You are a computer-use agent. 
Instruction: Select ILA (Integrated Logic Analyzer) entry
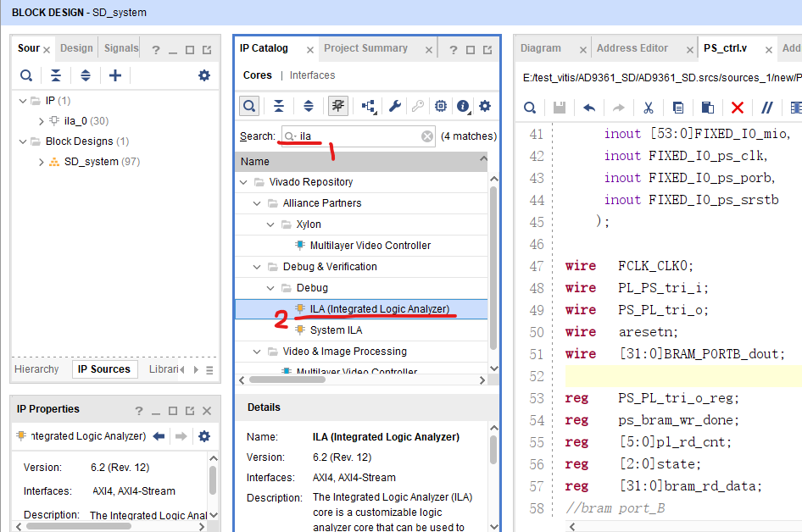click(x=362, y=309)
